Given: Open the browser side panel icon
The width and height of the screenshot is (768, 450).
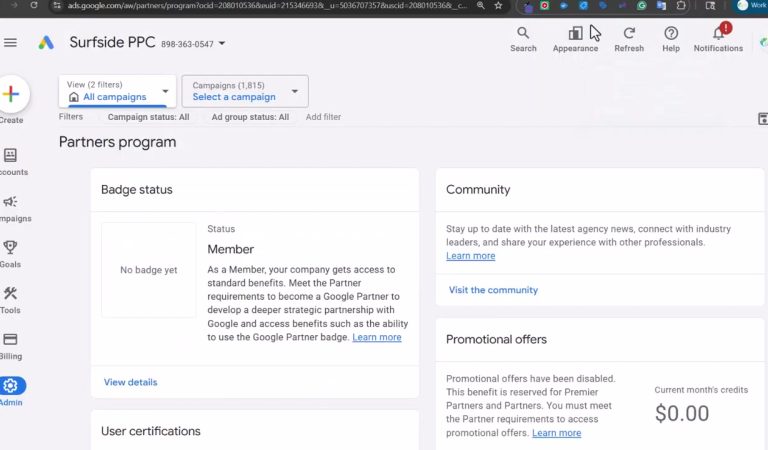Looking at the screenshot, I should coord(710,6).
